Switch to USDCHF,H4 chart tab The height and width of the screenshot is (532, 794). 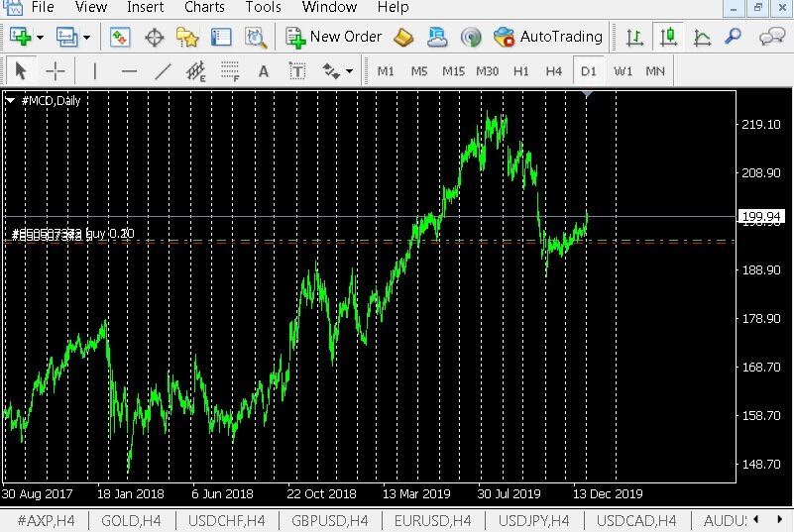tap(226, 520)
